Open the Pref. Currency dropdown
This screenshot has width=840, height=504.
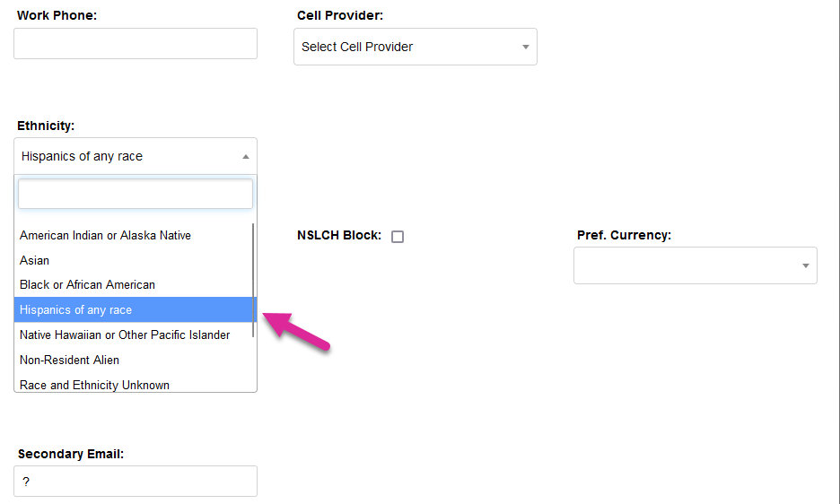point(687,265)
